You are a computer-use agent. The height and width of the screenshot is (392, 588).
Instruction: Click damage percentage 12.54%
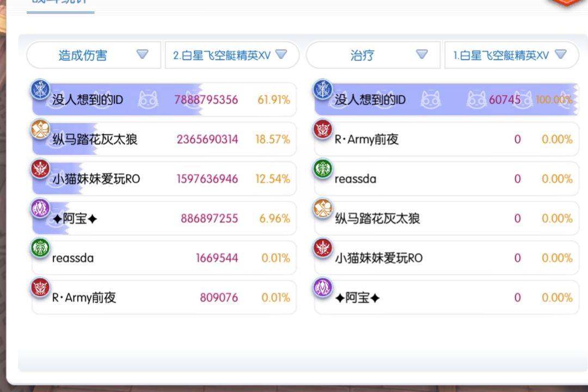pyautogui.click(x=273, y=179)
